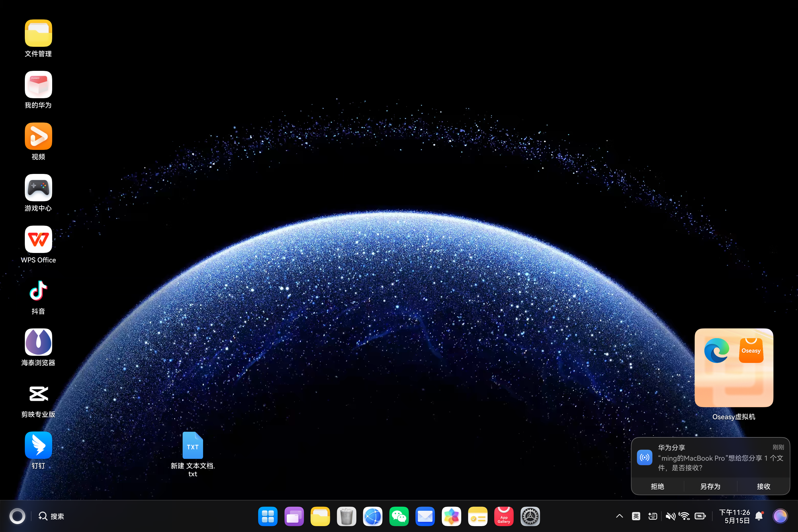Launch the browser globe icon in the dock

click(373, 516)
